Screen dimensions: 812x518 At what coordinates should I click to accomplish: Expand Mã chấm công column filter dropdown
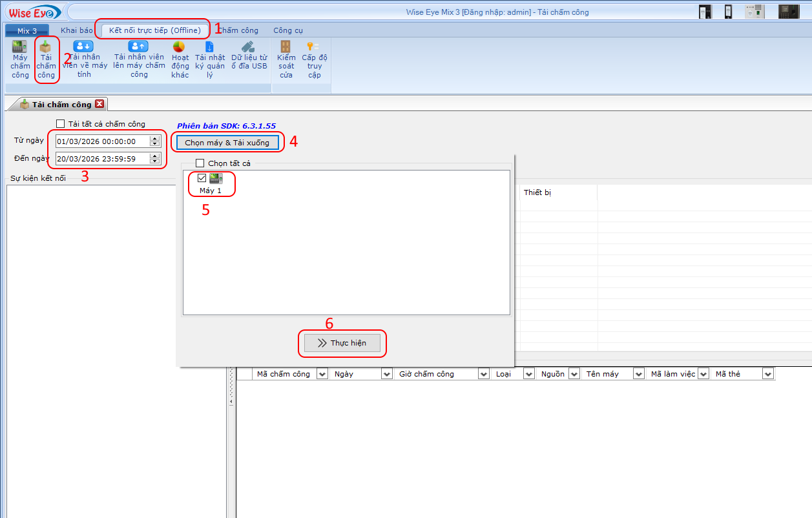coord(322,374)
